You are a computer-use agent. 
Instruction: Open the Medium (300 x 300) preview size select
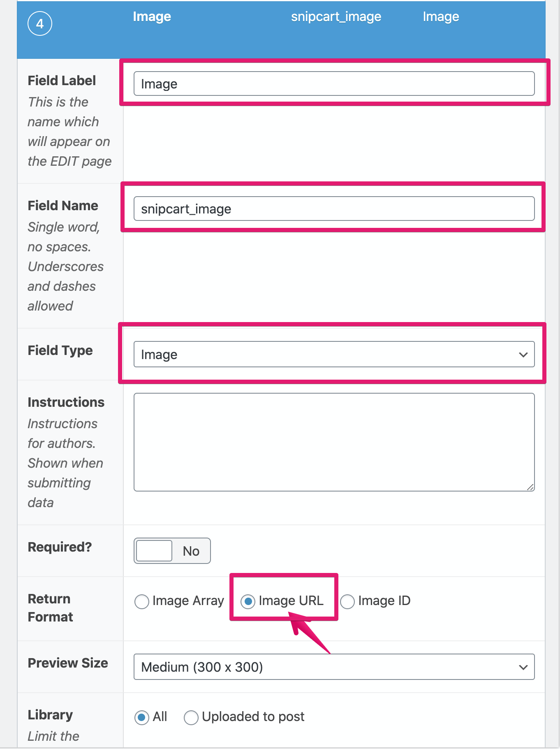click(334, 667)
